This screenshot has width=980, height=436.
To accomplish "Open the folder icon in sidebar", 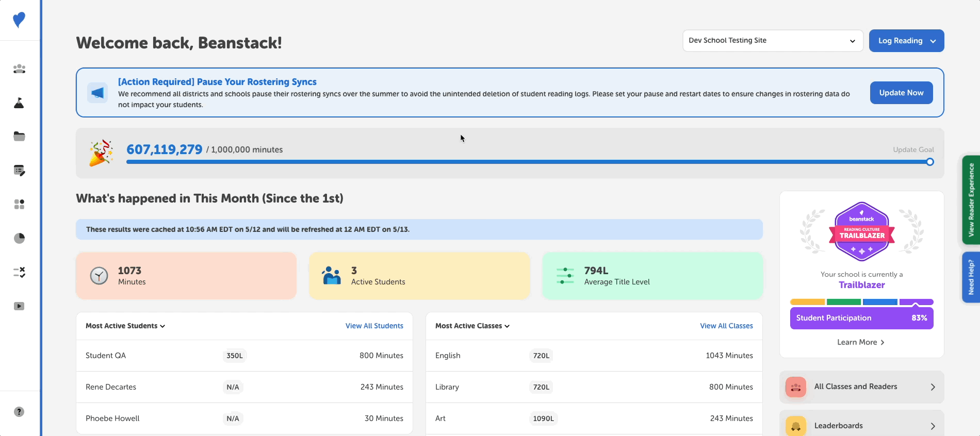I will tap(19, 137).
